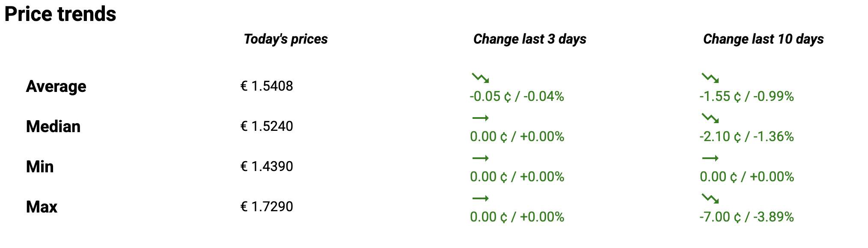Click the minimum price € 1.4390
The height and width of the screenshot is (248, 868).
click(x=267, y=166)
